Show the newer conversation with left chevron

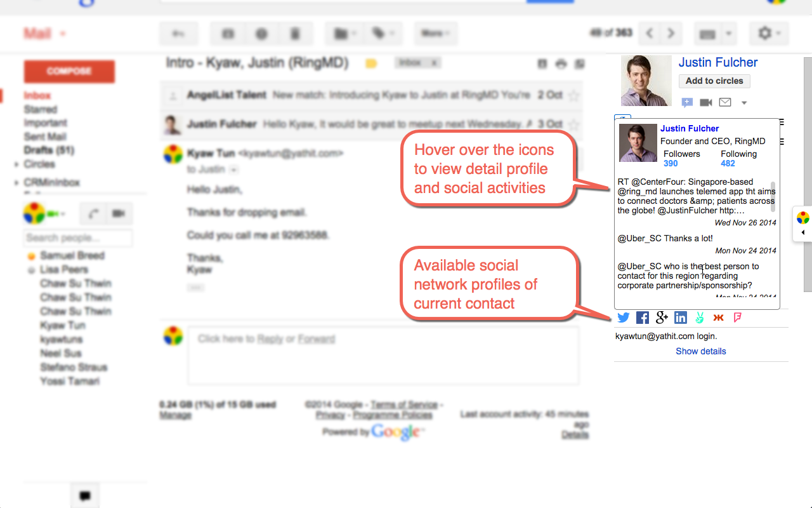650,34
